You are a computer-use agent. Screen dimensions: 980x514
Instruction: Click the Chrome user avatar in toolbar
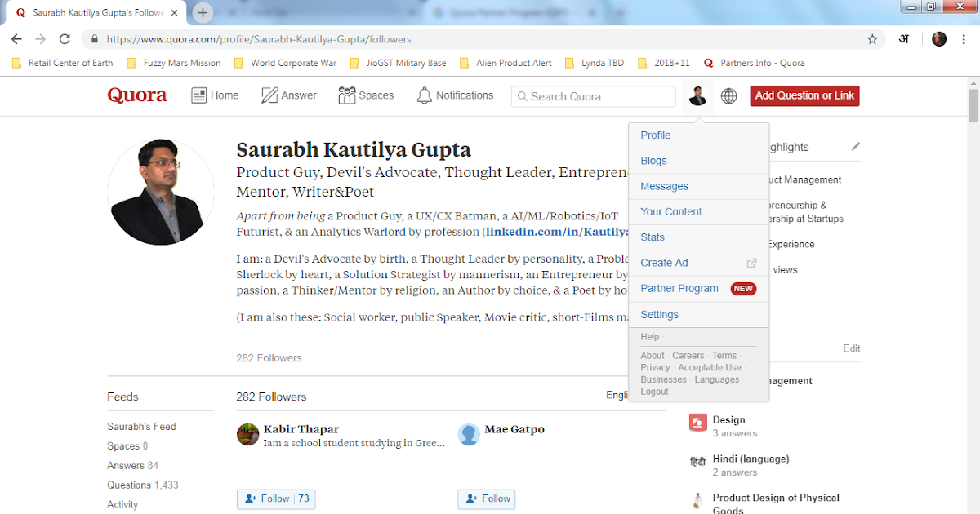939,39
